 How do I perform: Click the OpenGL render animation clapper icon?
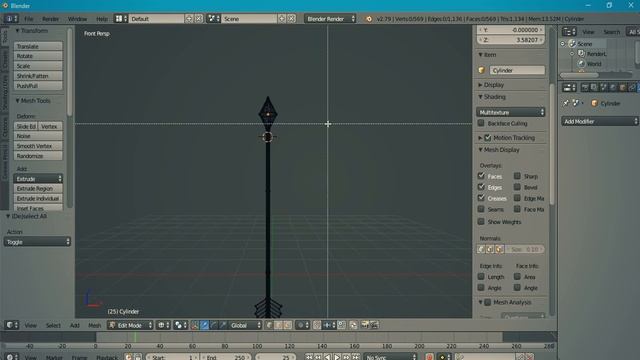coord(374,325)
